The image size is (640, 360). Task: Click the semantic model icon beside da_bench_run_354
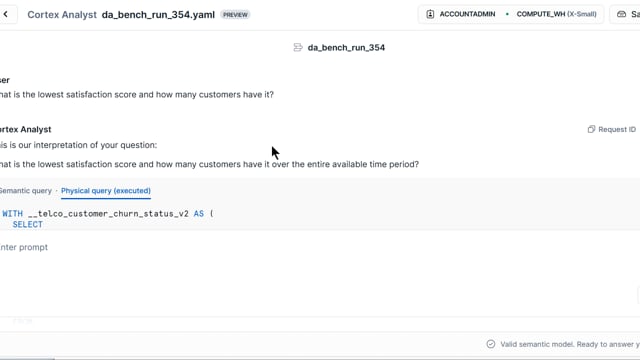tap(298, 48)
